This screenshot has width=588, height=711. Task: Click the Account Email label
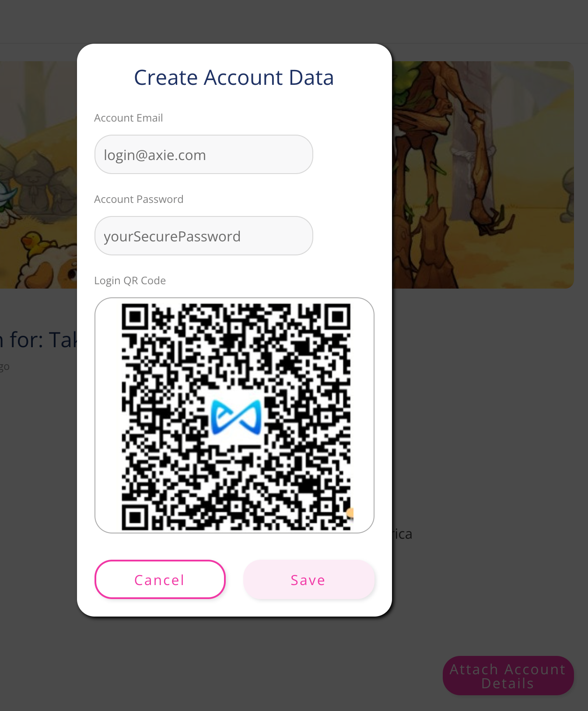click(129, 118)
